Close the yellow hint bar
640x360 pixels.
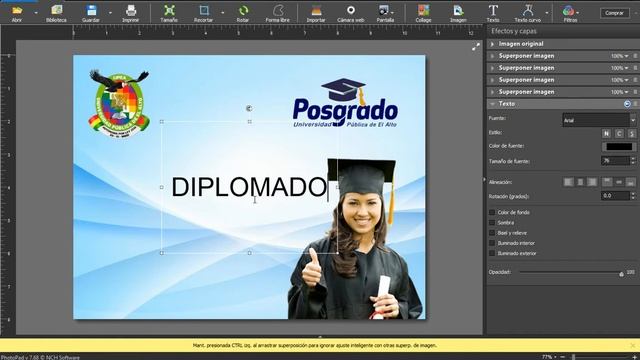(633, 345)
